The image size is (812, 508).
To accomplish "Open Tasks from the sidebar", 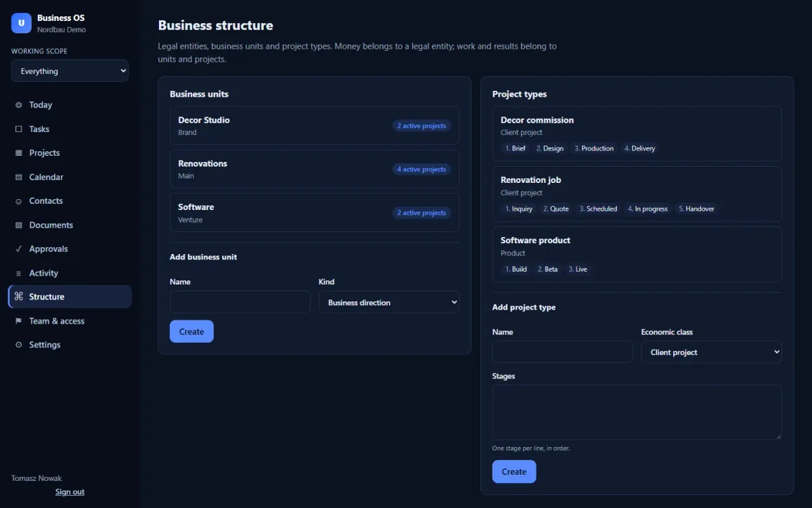I will (x=70, y=129).
